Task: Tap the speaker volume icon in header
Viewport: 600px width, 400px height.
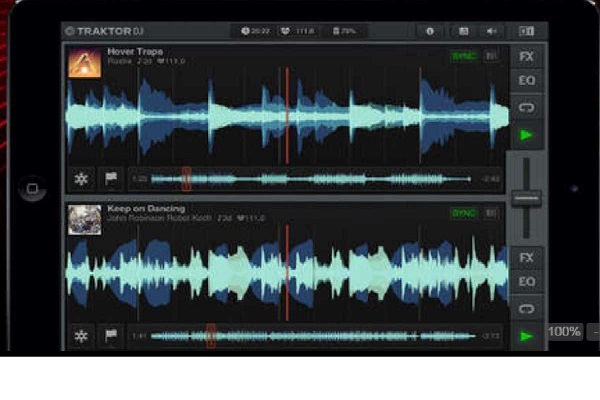Action: coord(492,31)
